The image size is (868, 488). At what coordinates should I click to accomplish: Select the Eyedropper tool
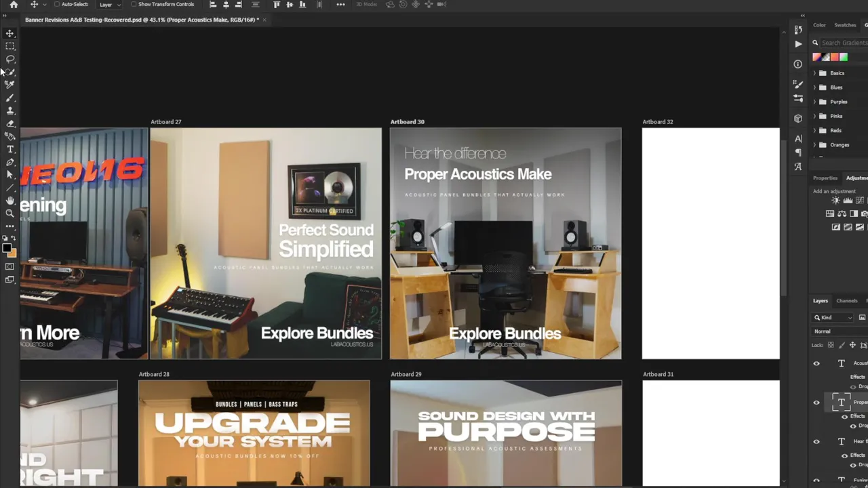pos(10,85)
